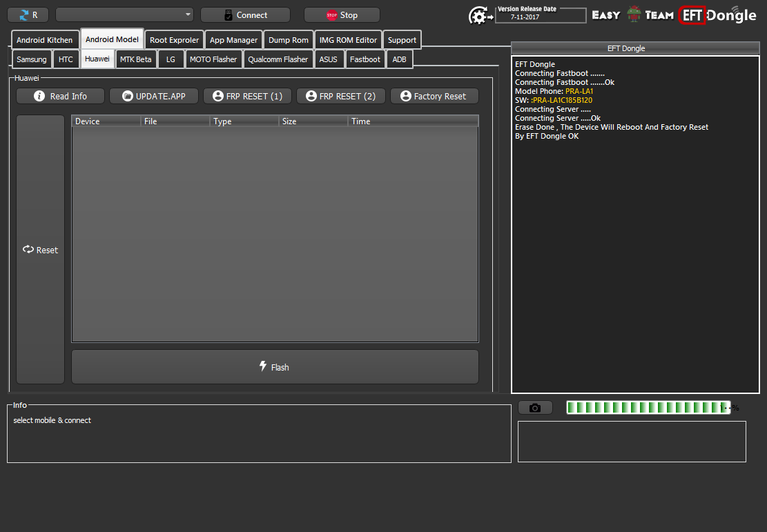Click 'select mobile & connect' info text
This screenshot has height=532, width=767.
pyautogui.click(x=52, y=420)
